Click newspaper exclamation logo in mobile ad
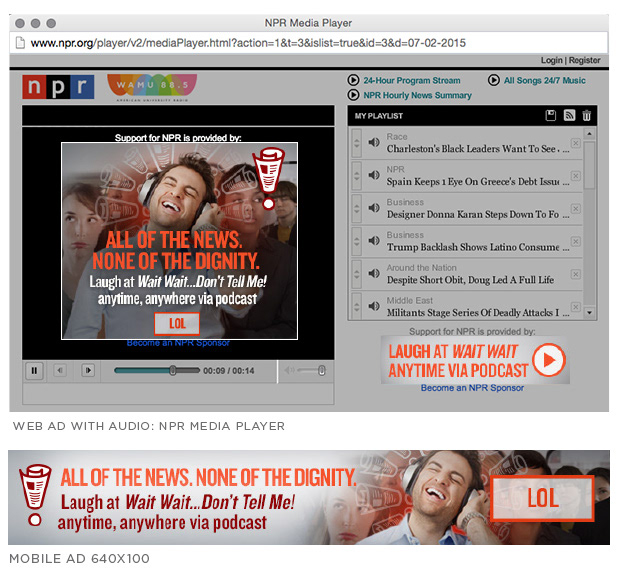 [36, 495]
